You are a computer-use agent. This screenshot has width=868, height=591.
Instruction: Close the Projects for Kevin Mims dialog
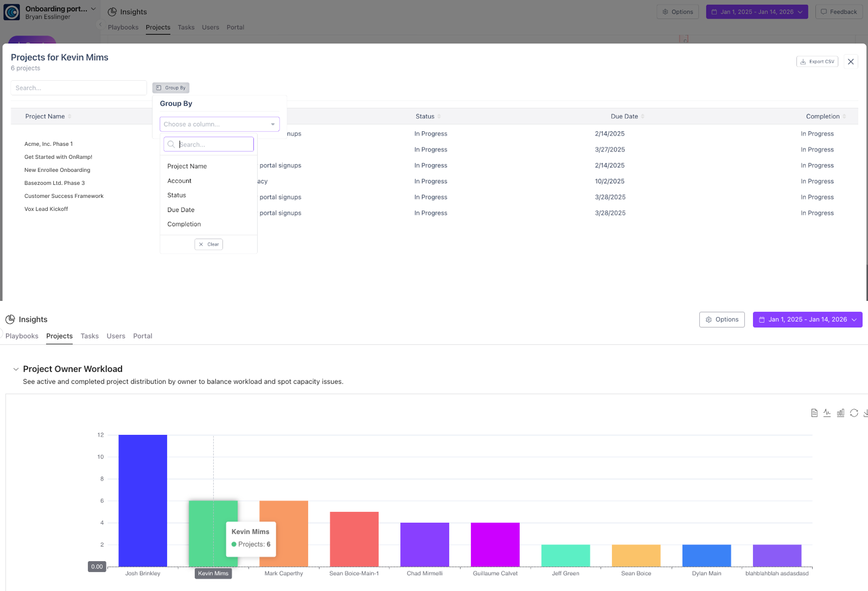click(x=851, y=62)
